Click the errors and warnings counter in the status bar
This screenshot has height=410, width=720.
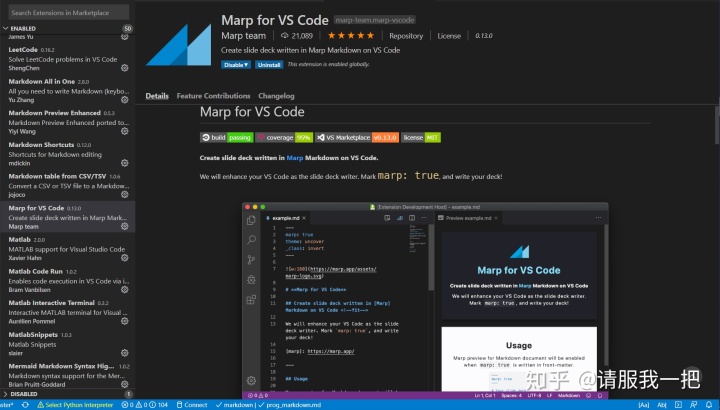click(145, 405)
